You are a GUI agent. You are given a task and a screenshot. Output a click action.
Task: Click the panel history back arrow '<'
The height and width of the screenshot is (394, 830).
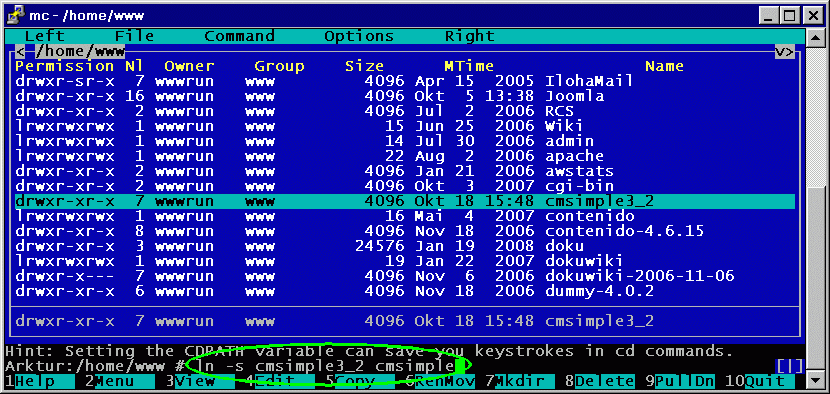click(20, 51)
